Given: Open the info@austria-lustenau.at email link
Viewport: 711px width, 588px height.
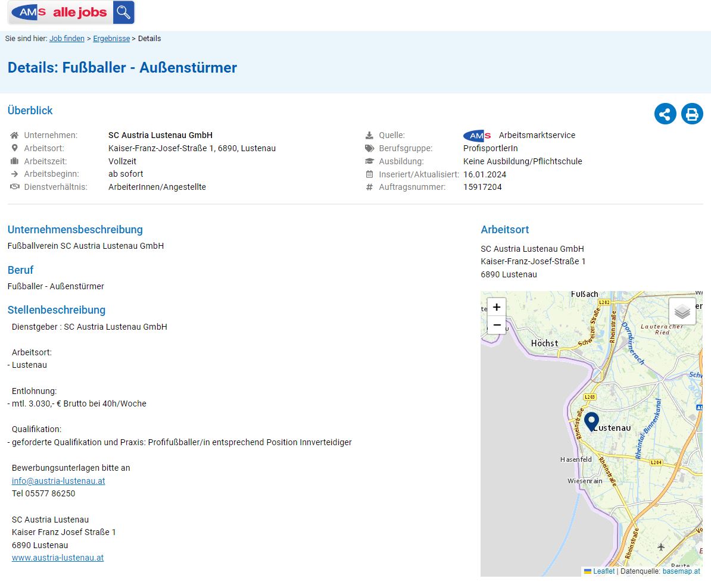Looking at the screenshot, I should pos(58,480).
